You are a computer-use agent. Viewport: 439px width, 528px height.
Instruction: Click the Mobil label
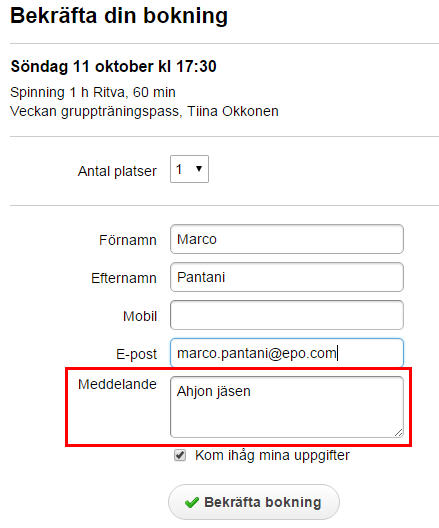pos(140,316)
